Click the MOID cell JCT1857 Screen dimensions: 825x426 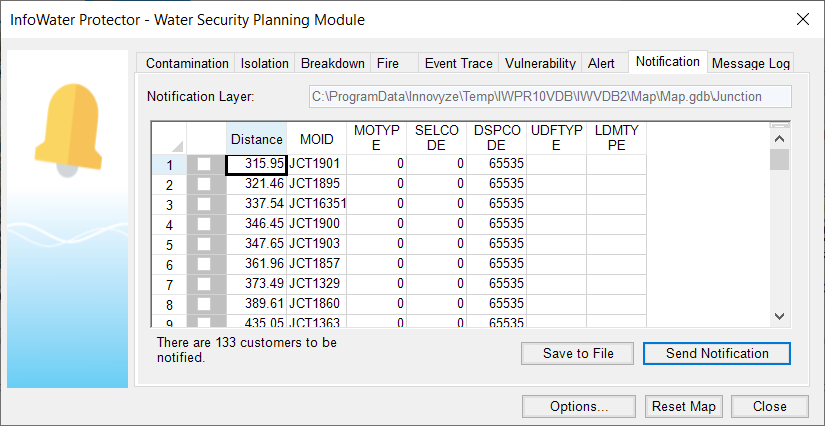317,264
